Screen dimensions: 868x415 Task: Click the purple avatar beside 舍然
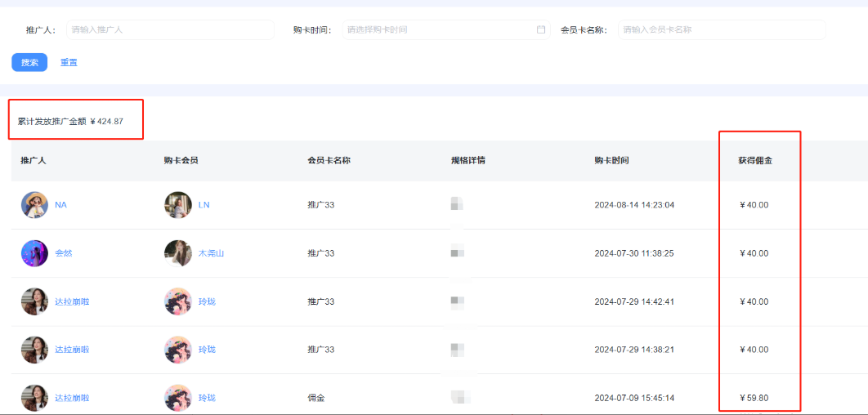[x=34, y=253]
